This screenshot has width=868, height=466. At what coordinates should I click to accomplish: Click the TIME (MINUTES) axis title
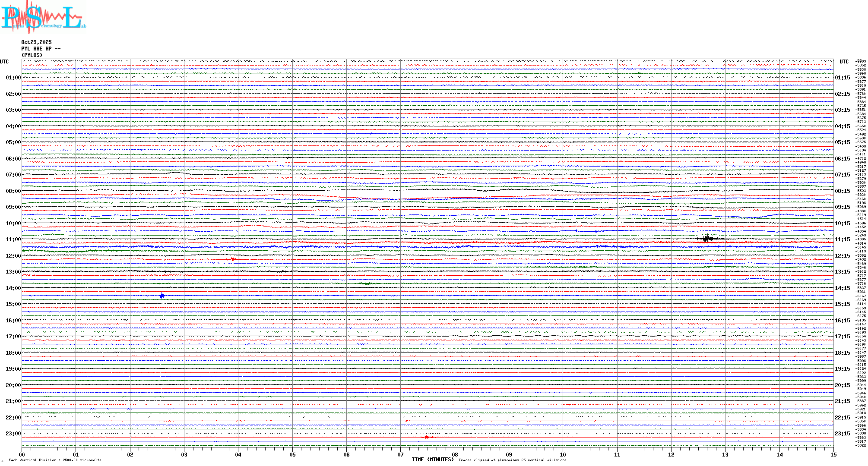coord(433,460)
